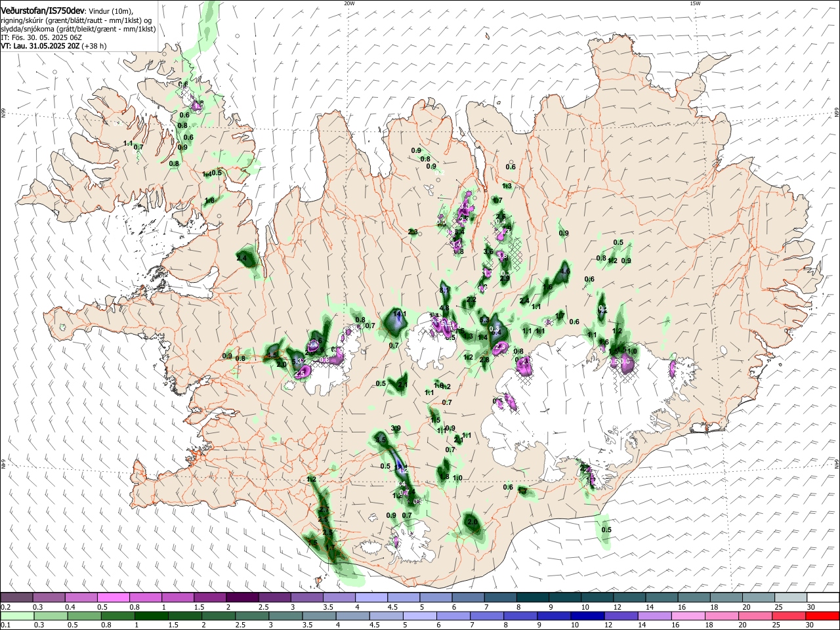Click the pale green first swatch of the lower scale
840x630 pixels.
click(x=16, y=616)
